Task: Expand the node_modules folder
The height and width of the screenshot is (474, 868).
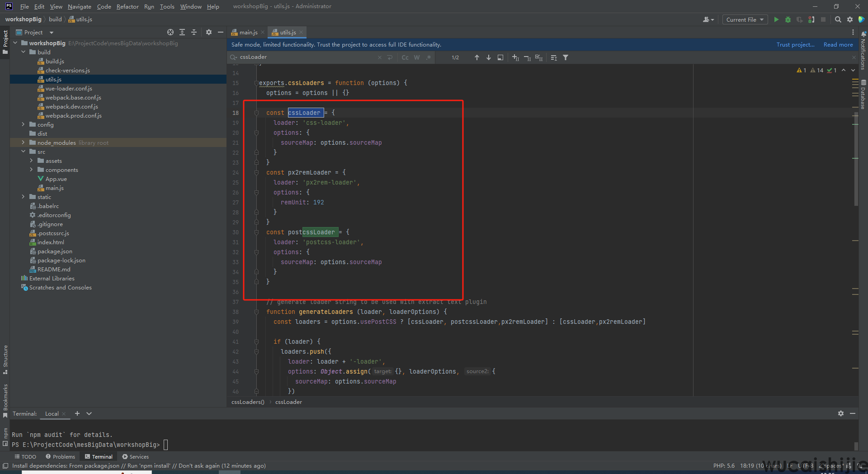Action: (x=24, y=142)
